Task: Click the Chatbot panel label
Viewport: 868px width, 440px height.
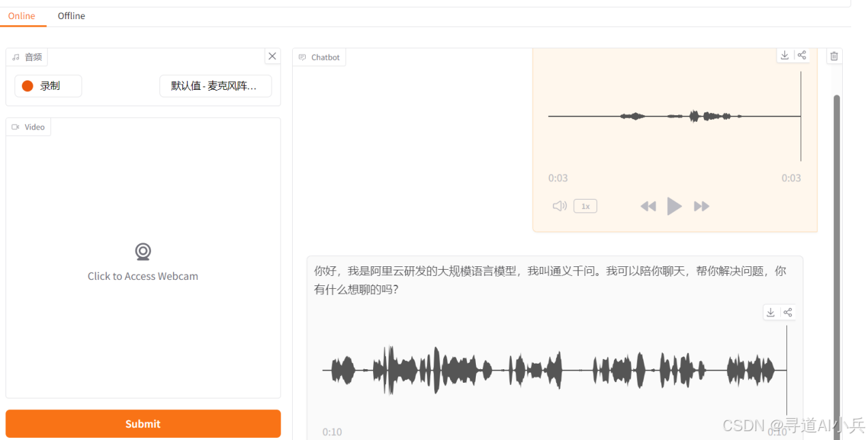Action: pos(319,57)
